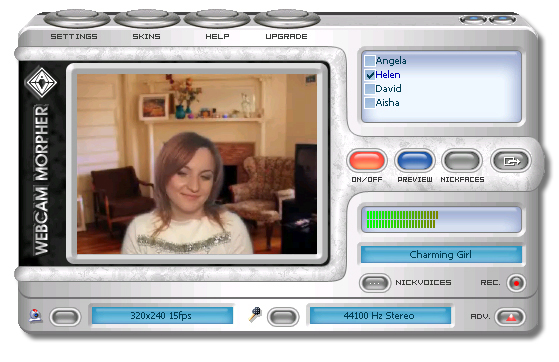Start recording with the Rec button
The width and height of the screenshot is (559, 362).
point(516,283)
